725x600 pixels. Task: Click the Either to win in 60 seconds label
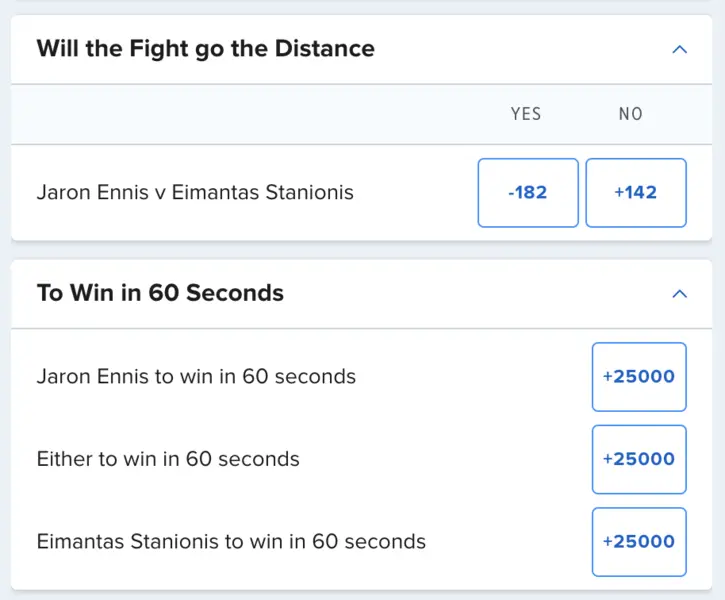coord(168,459)
